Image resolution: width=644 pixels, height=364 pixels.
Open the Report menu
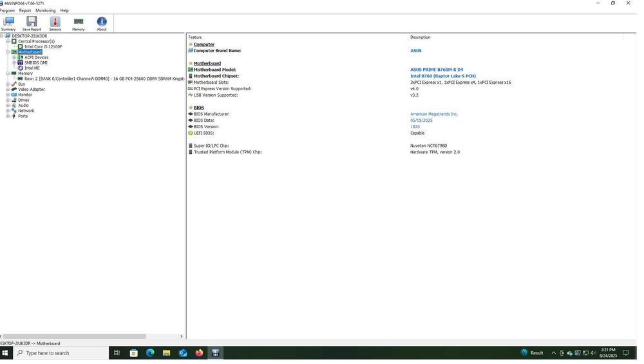(x=25, y=11)
